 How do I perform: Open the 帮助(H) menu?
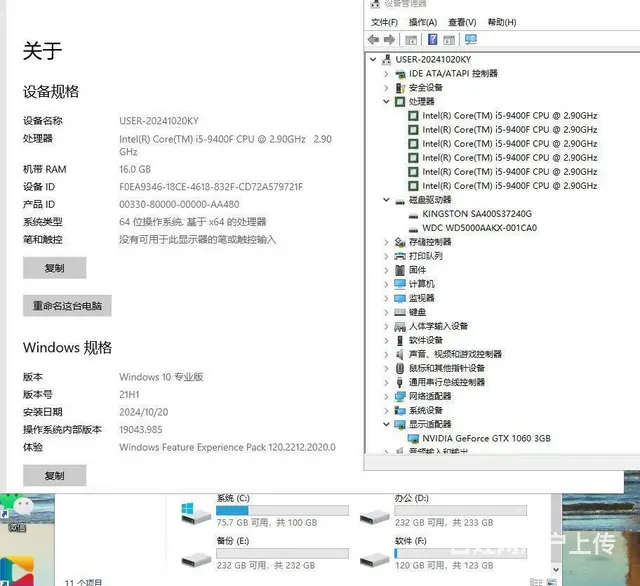502,22
